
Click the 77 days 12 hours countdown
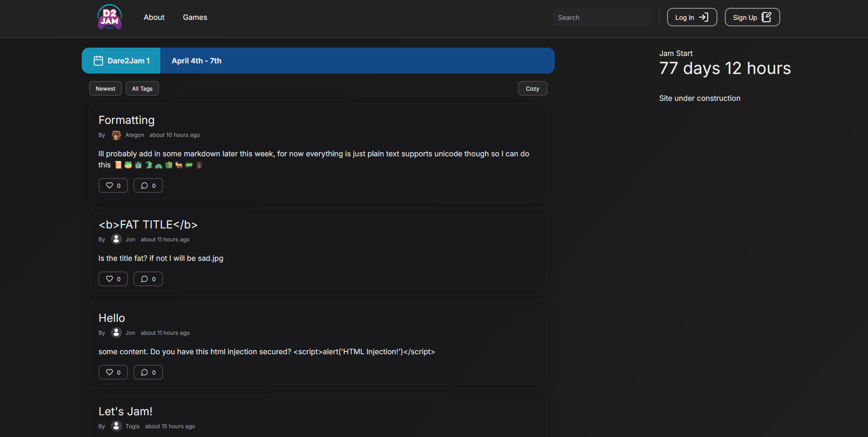coord(725,68)
